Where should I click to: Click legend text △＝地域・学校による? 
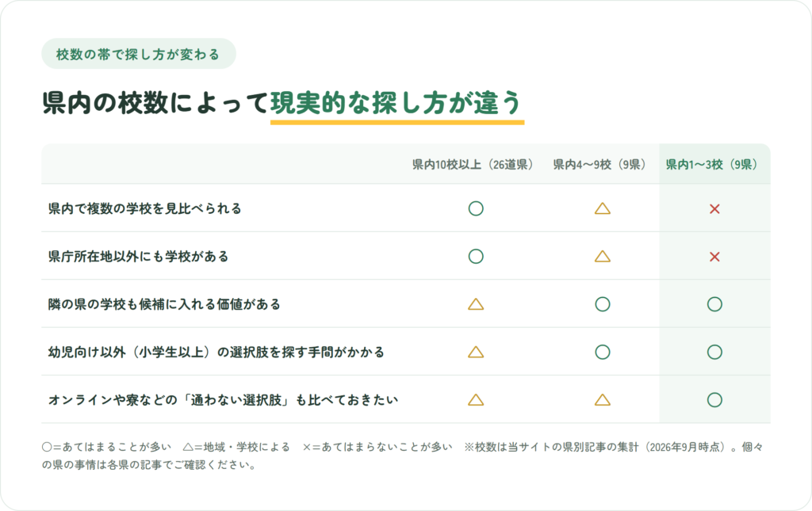coord(236,447)
